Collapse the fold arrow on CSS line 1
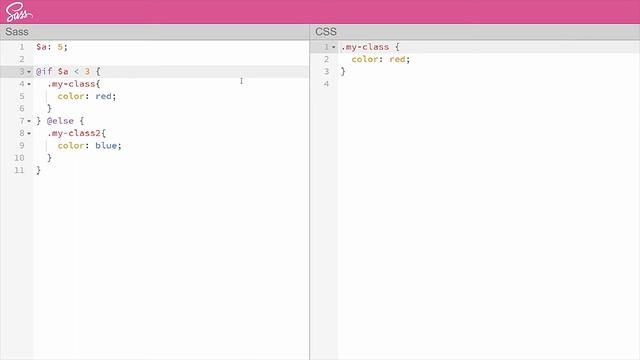This screenshot has height=360, width=640. click(333, 47)
